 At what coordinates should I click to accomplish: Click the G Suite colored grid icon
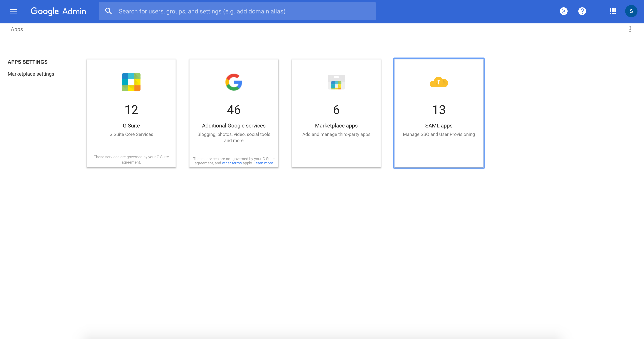pos(131,82)
